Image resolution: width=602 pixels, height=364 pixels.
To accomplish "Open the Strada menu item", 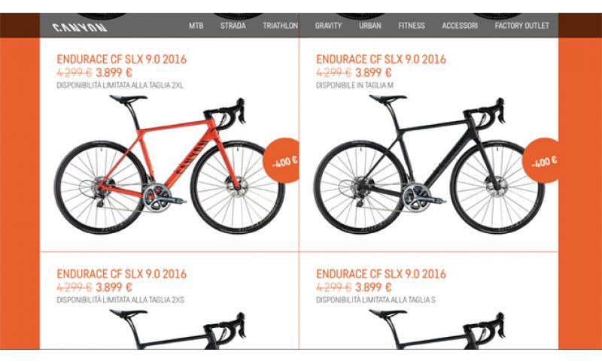I will 233,26.
